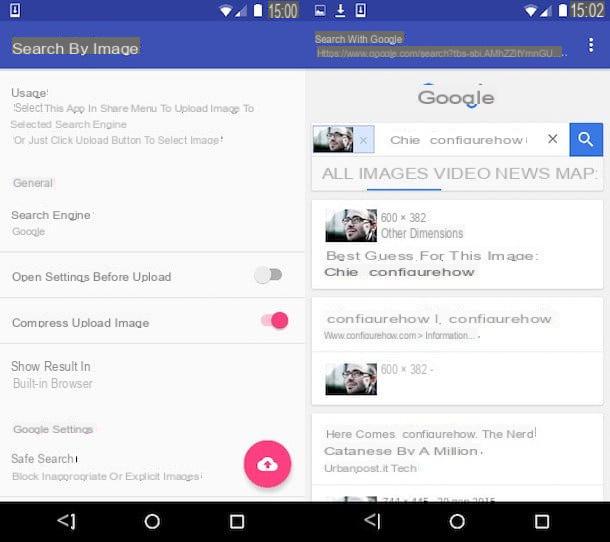610x542 pixels.
Task: Click the Search With Google header title
Action: pos(359,39)
